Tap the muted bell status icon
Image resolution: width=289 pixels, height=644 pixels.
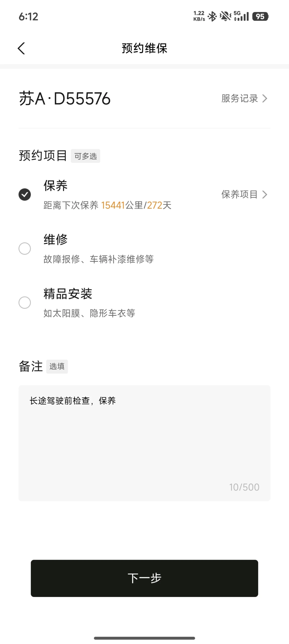coord(225,17)
